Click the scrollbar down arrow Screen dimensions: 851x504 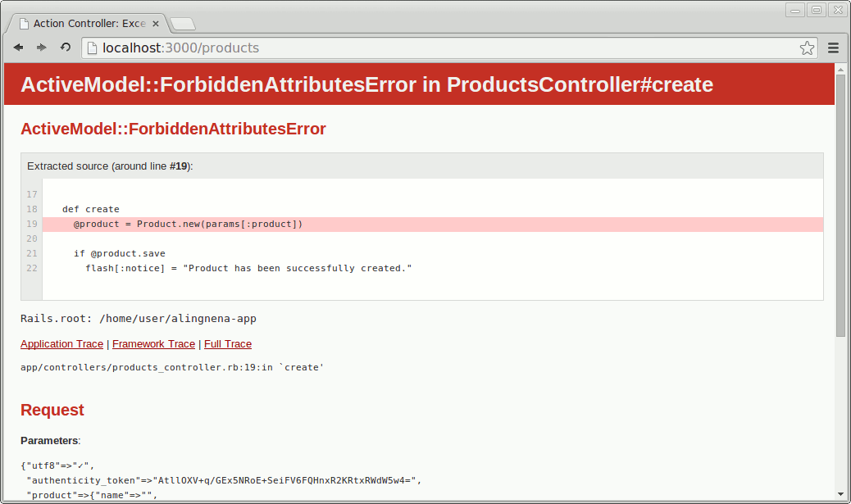tap(840, 494)
